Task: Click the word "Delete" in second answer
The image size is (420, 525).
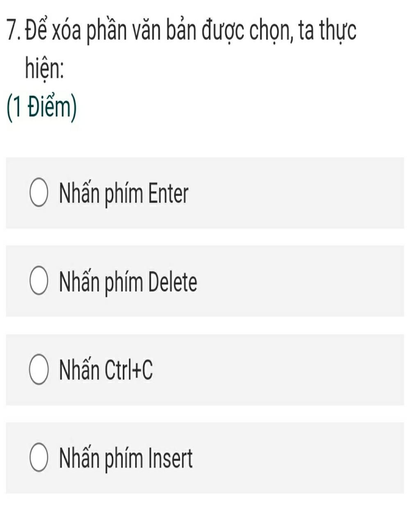Action: pos(172,282)
